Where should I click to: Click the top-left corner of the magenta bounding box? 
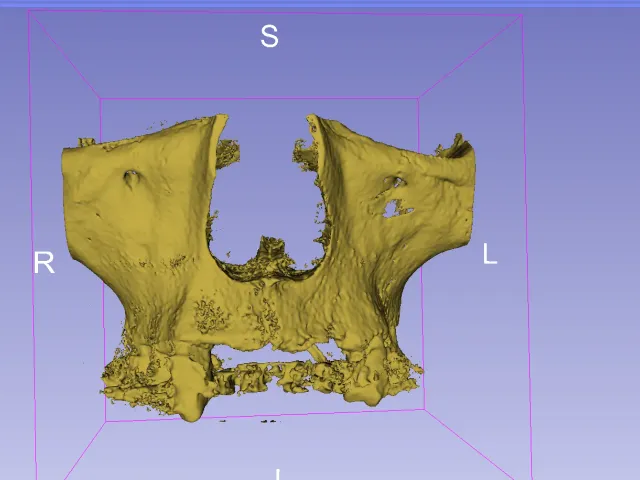(x=29, y=11)
